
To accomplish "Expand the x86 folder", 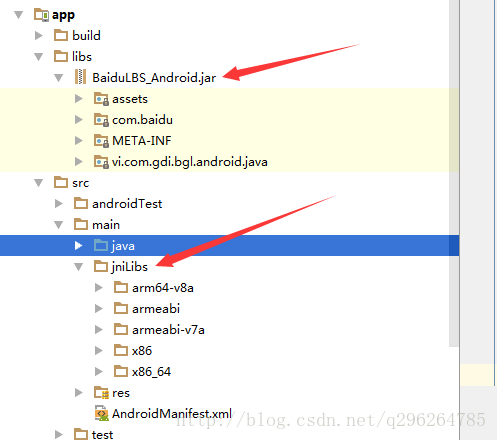I will (x=99, y=350).
